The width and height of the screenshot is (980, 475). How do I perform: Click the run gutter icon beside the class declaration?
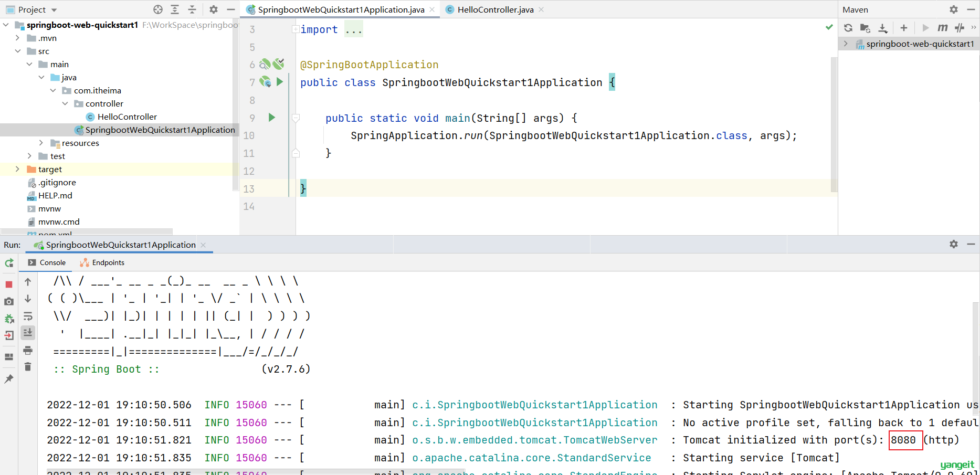(280, 82)
